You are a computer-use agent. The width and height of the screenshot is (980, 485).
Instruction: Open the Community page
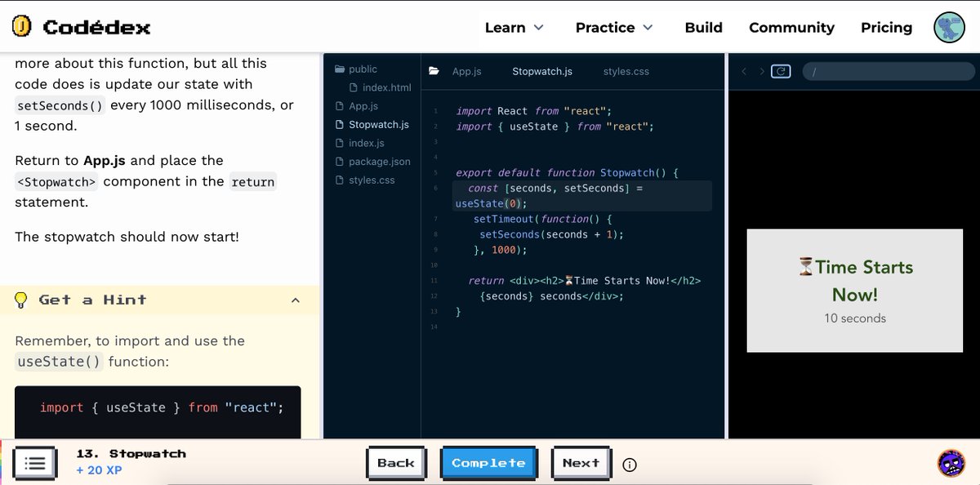click(x=791, y=27)
